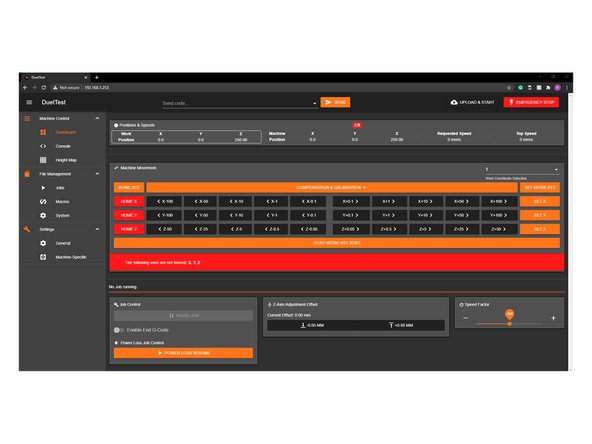Open the Dashboard page
Screen dimensions: 592x444
pyautogui.click(x=66, y=132)
